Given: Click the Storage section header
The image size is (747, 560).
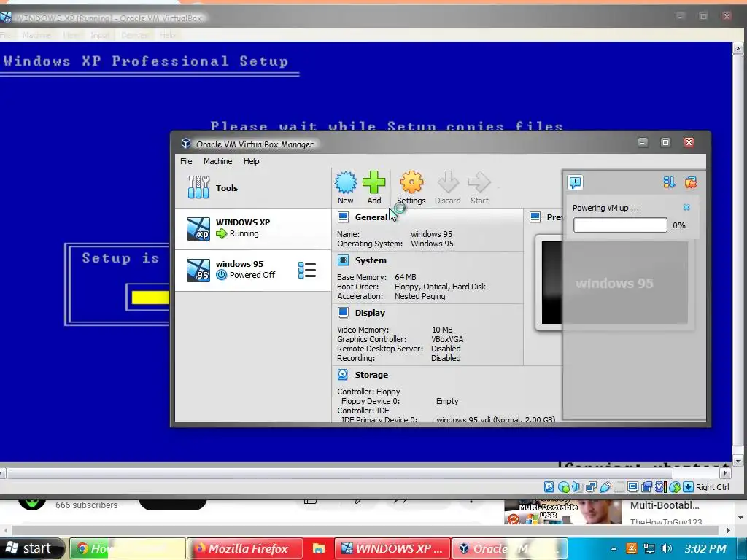Looking at the screenshot, I should tap(371, 374).
